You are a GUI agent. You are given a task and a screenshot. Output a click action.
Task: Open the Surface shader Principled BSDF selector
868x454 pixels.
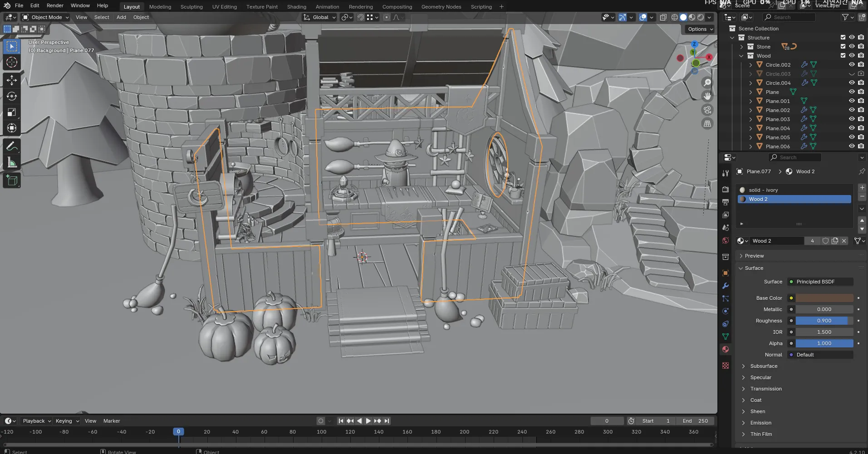click(820, 282)
